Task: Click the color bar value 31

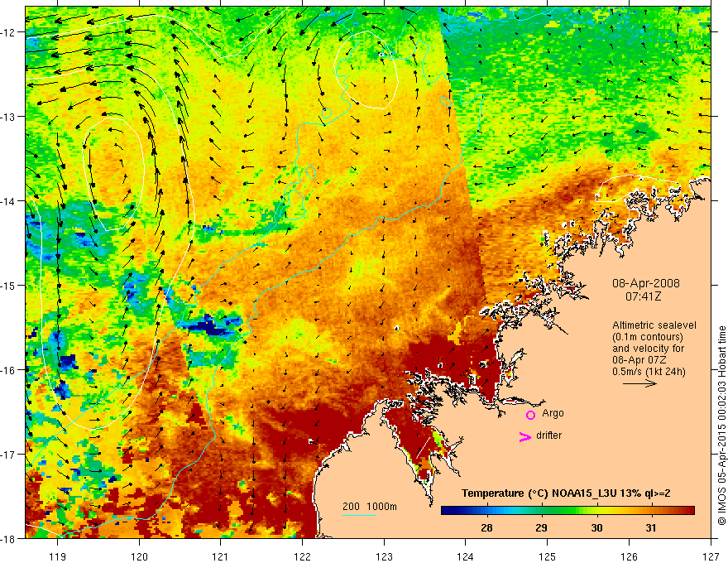Action: tap(651, 527)
